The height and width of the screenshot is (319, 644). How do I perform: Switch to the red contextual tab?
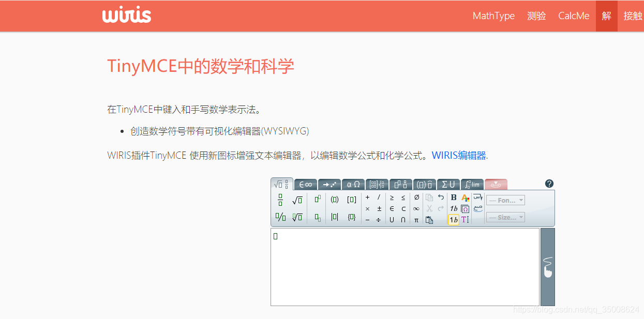[x=496, y=184]
